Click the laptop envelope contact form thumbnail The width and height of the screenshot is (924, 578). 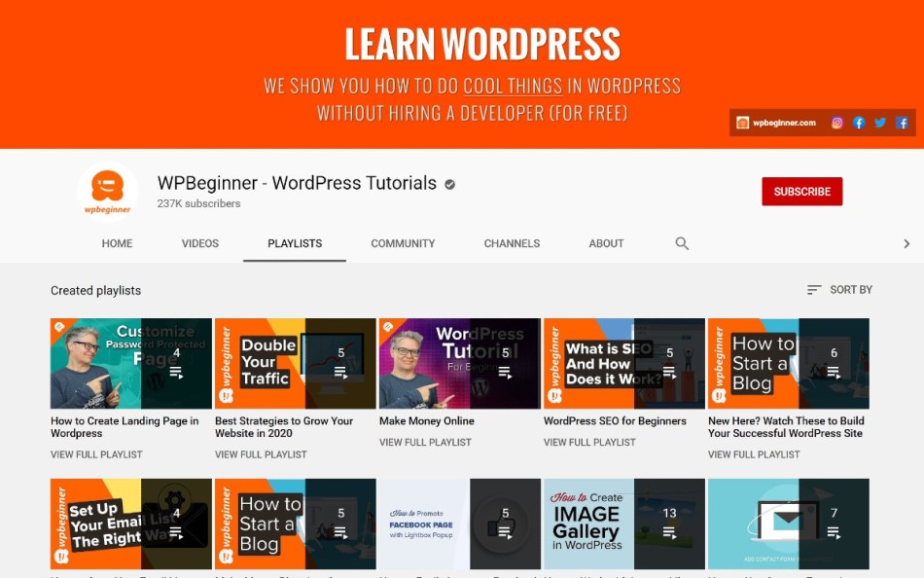pos(789,524)
